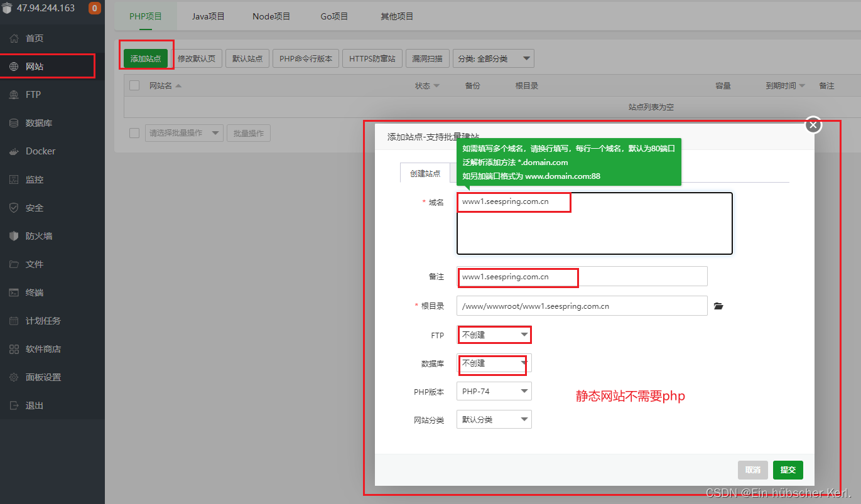The image size is (861, 504).
Task: Click the database icon beside 数据库
Action: tap(14, 123)
